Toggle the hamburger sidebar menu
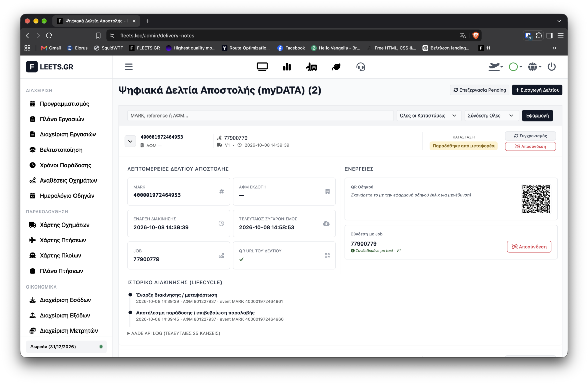588x384 pixels. [129, 67]
